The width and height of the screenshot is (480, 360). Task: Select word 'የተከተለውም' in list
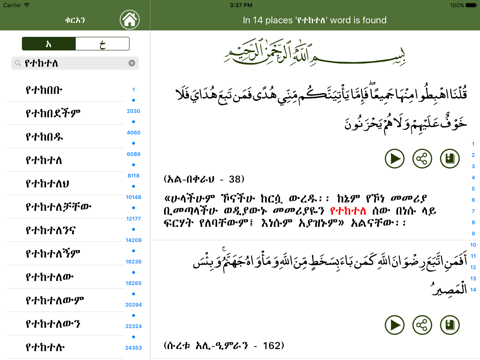(x=66, y=300)
